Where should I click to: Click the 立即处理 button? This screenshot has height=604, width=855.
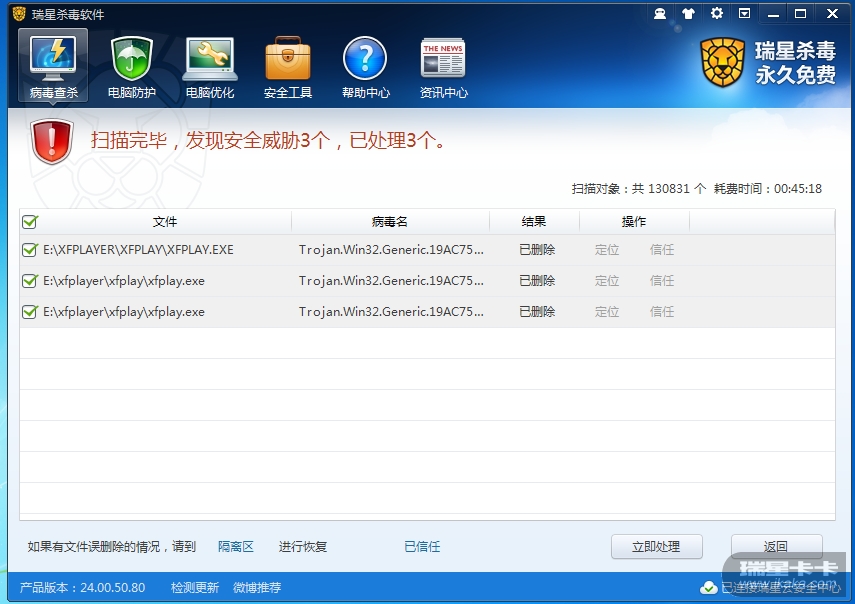[657, 547]
